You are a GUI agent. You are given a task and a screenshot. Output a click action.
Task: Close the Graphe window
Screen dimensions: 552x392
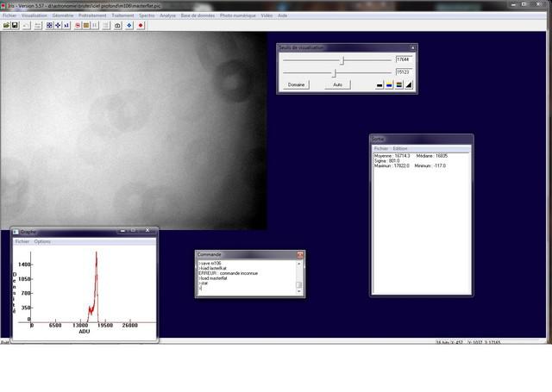147,231
